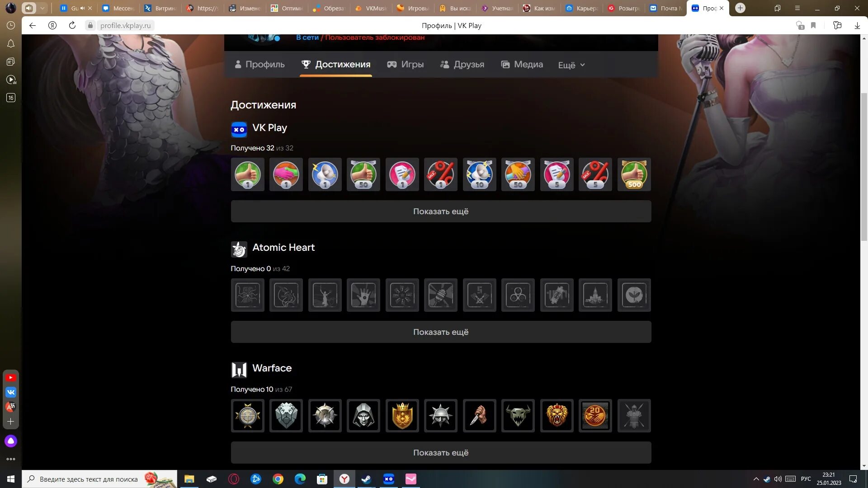The image size is (868, 488).
Task: Open the Медиа tab
Action: click(522, 64)
